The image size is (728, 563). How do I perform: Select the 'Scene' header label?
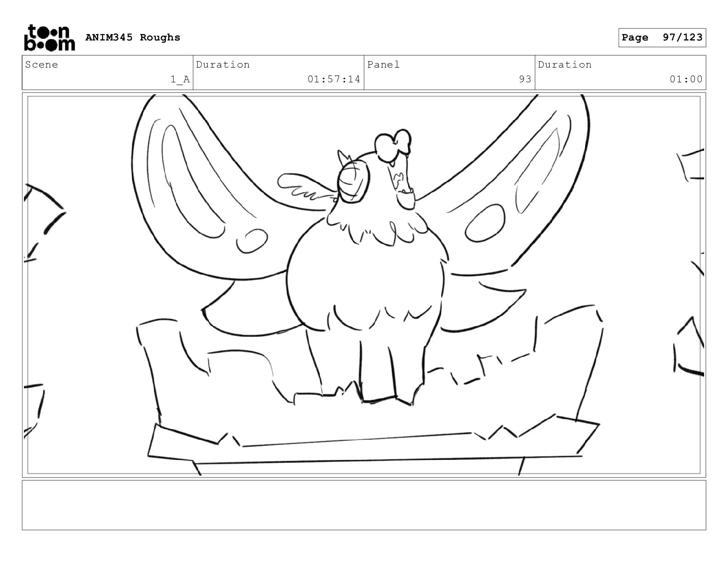point(42,64)
